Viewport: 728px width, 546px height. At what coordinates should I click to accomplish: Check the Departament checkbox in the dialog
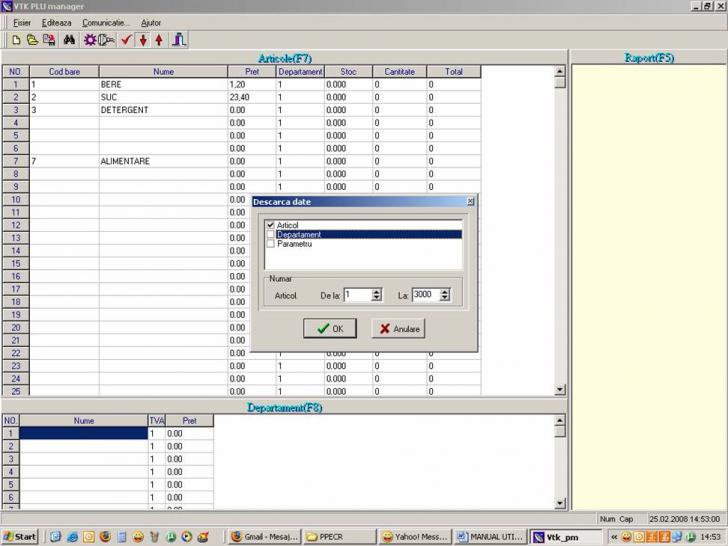pyautogui.click(x=271, y=234)
